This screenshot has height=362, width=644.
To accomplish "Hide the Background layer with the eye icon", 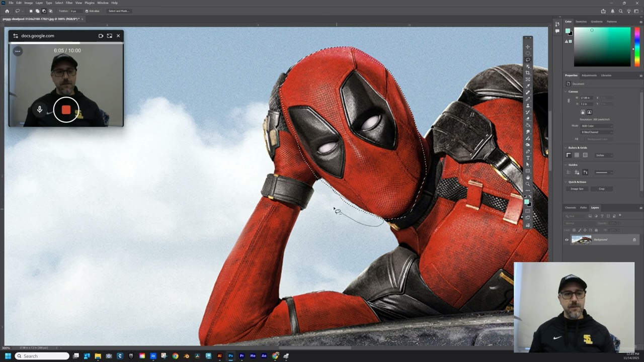I will [567, 240].
